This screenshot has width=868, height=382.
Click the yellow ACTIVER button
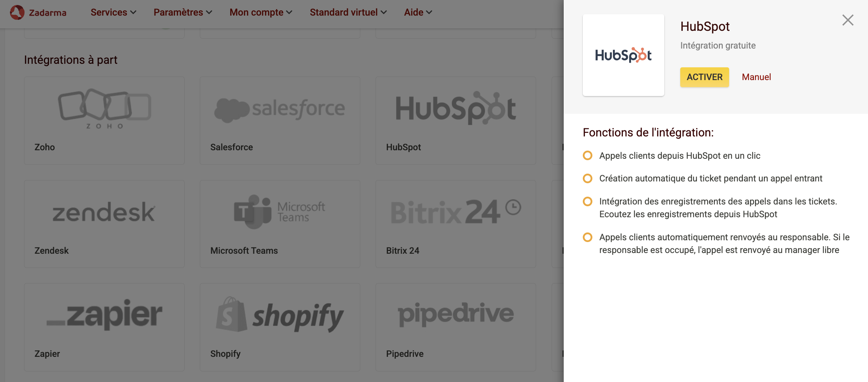coord(704,77)
